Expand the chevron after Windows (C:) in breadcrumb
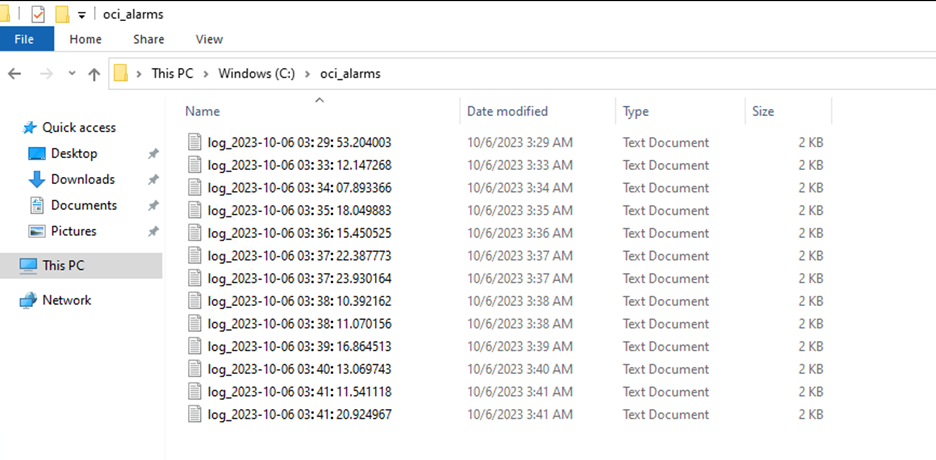The image size is (936, 460). [307, 74]
